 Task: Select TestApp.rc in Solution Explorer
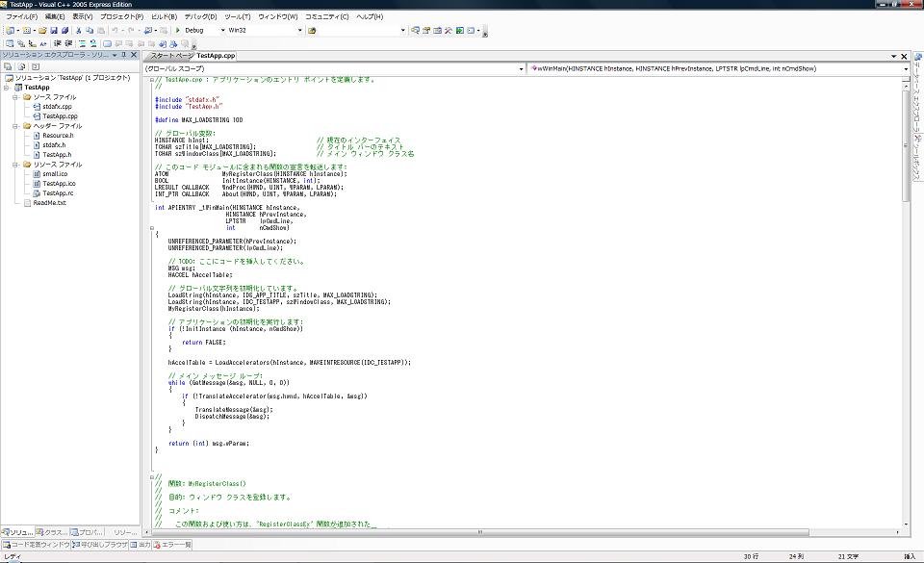click(58, 192)
